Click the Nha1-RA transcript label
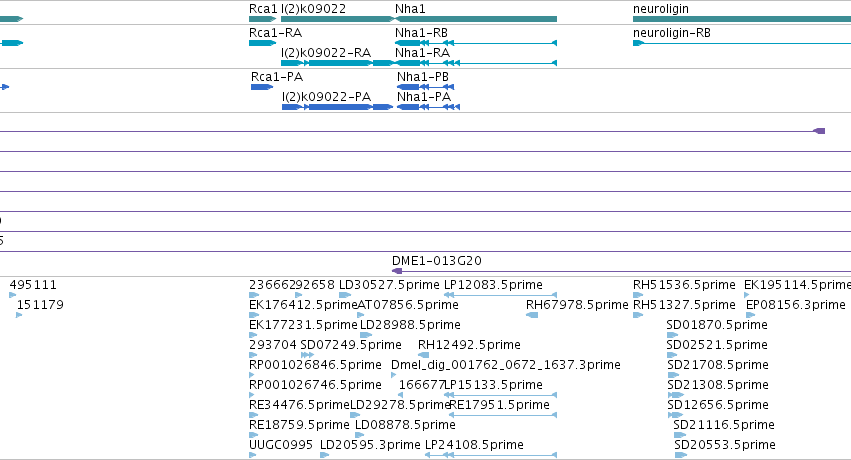Screen dimensions: 851x460 coord(422,53)
